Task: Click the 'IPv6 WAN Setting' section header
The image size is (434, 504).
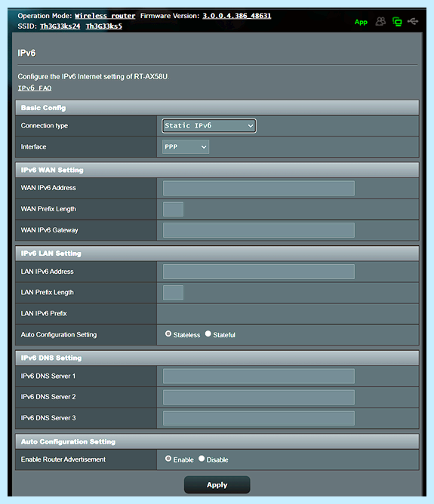Action: 217,170
